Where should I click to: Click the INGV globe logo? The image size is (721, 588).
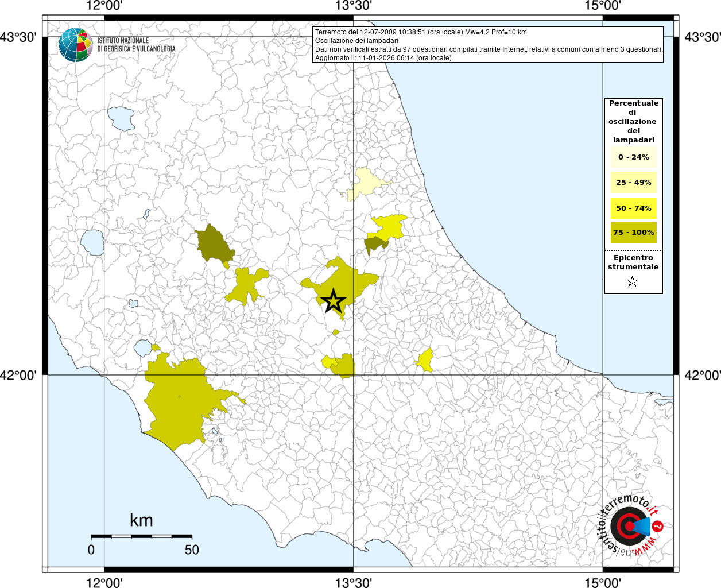(75, 45)
